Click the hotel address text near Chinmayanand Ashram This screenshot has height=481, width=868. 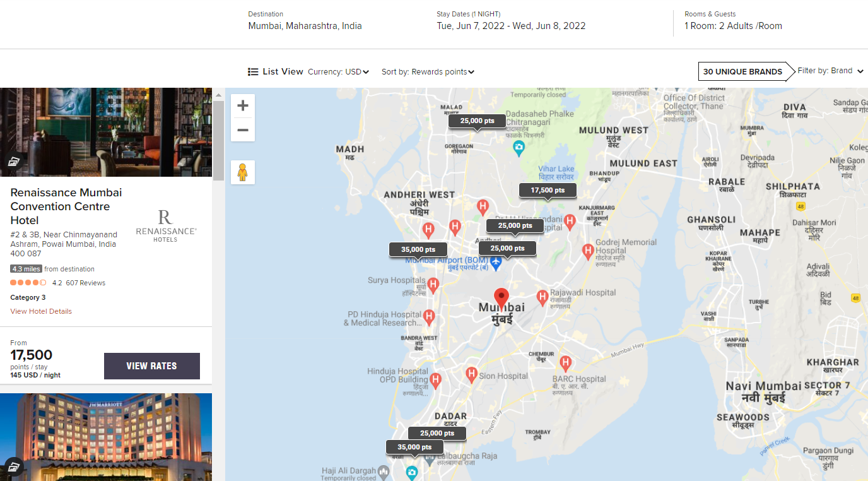[x=63, y=244]
